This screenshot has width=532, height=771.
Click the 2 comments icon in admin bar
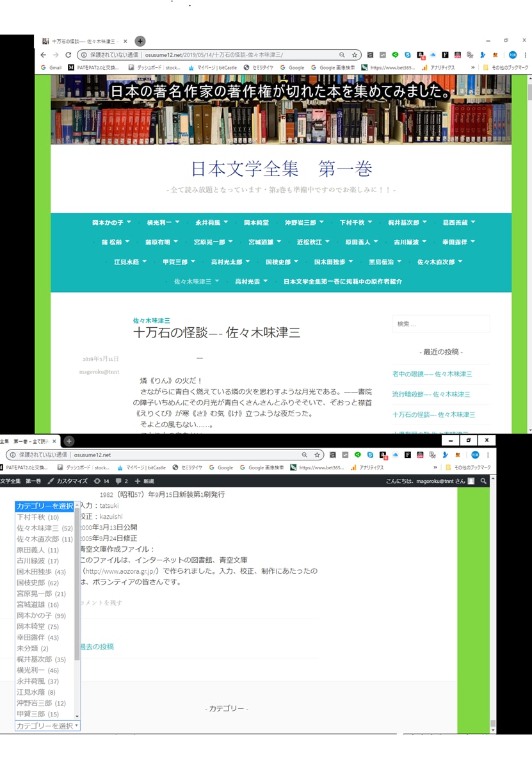tap(122, 481)
